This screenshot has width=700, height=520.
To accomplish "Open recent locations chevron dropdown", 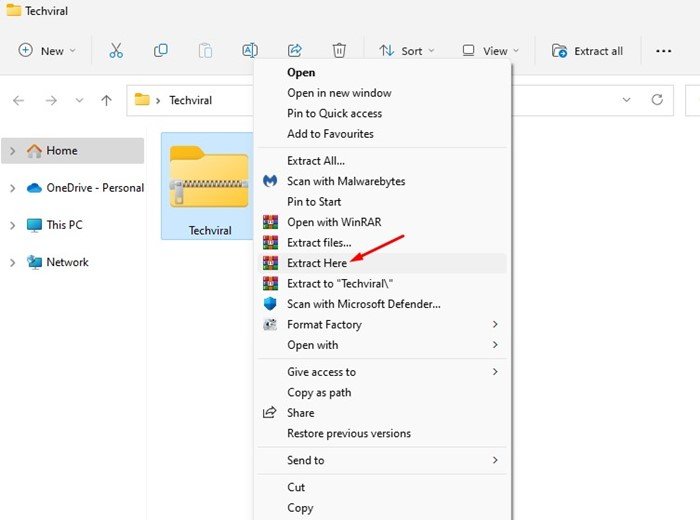I will (x=79, y=100).
